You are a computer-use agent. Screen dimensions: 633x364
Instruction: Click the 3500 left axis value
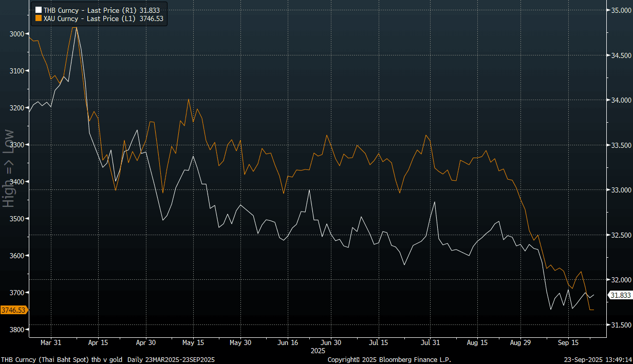pyautogui.click(x=17, y=219)
